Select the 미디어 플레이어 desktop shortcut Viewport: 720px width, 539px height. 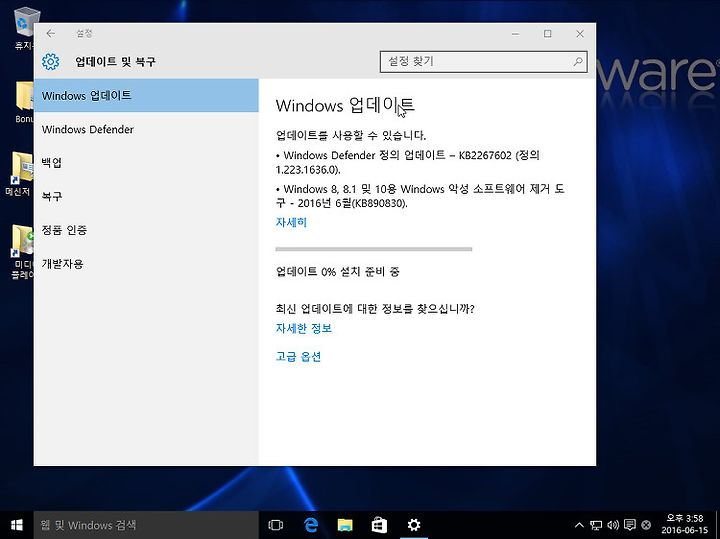(x=21, y=252)
